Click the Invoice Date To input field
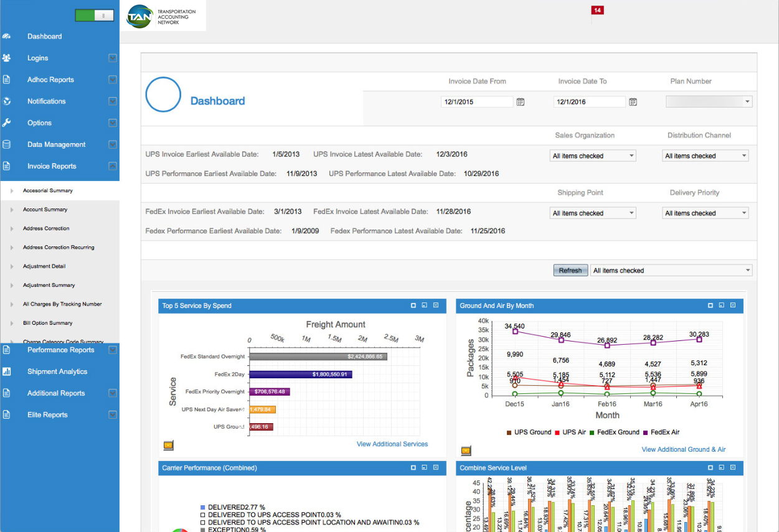 [x=589, y=102]
